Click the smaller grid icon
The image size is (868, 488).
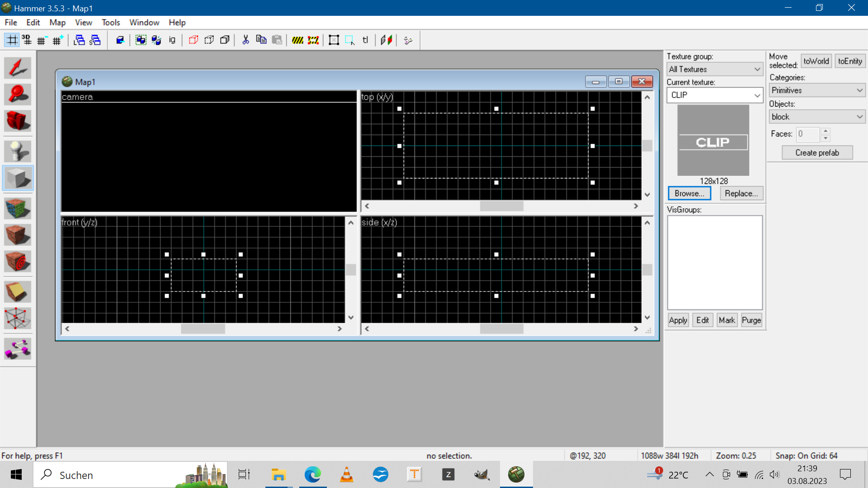tap(42, 40)
